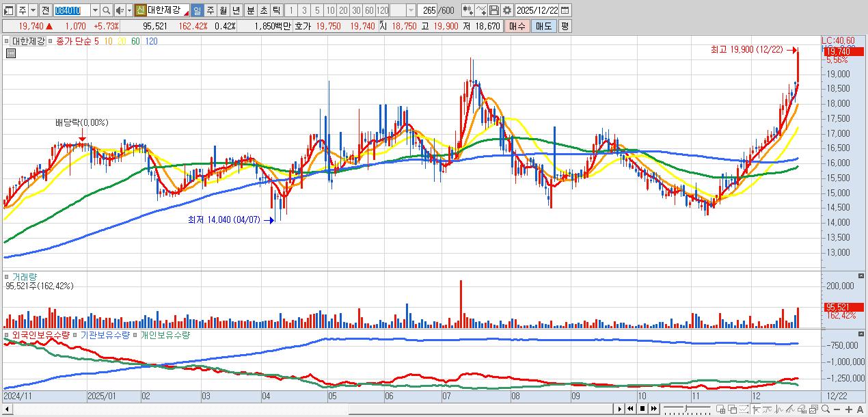The height and width of the screenshot is (417, 868).
Task: Open the 주 type dropdown arrow
Action: (34, 10)
